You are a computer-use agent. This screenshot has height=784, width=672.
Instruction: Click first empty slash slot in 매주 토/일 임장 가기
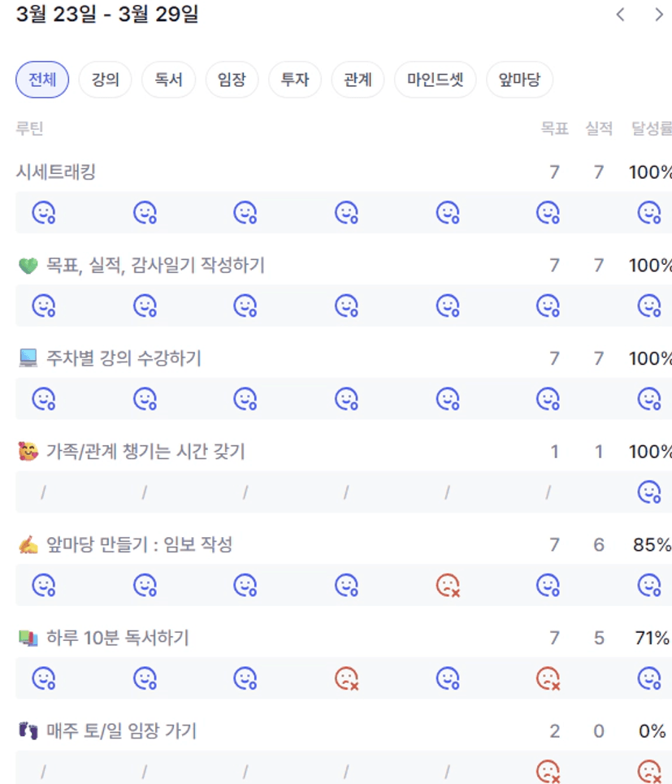click(44, 770)
